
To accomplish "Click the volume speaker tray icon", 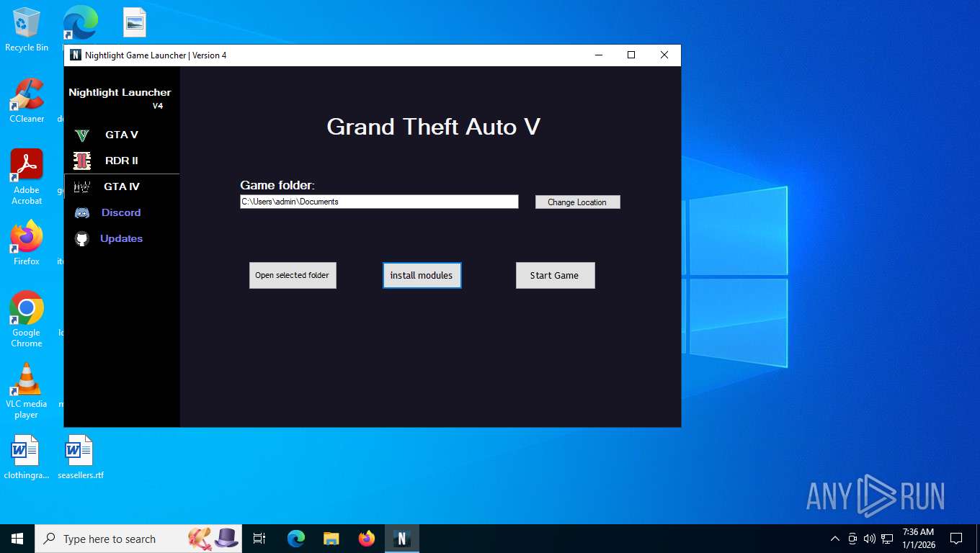I will coord(870,539).
